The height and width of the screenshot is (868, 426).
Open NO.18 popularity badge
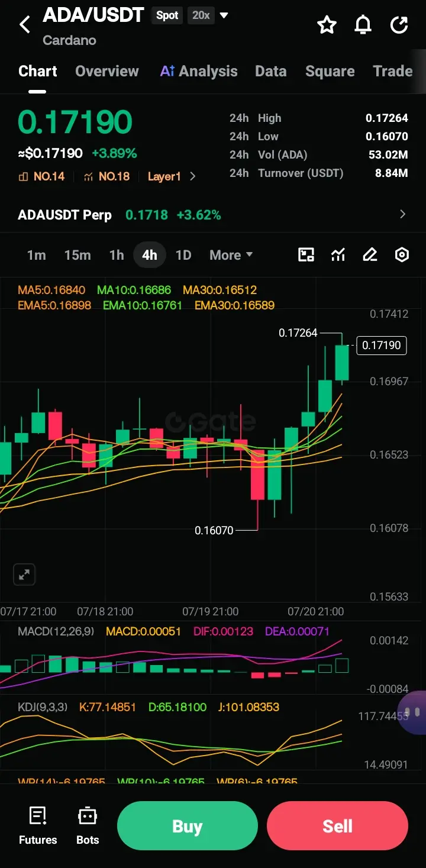pos(106,176)
